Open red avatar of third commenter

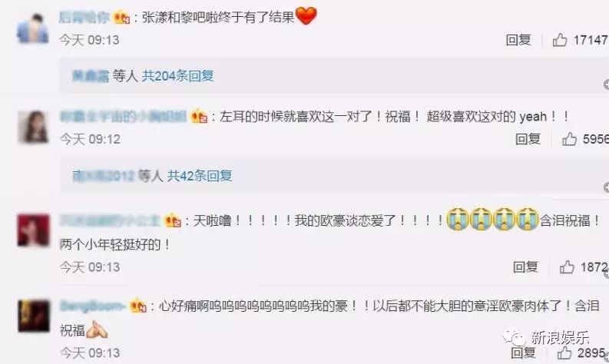coord(34,230)
